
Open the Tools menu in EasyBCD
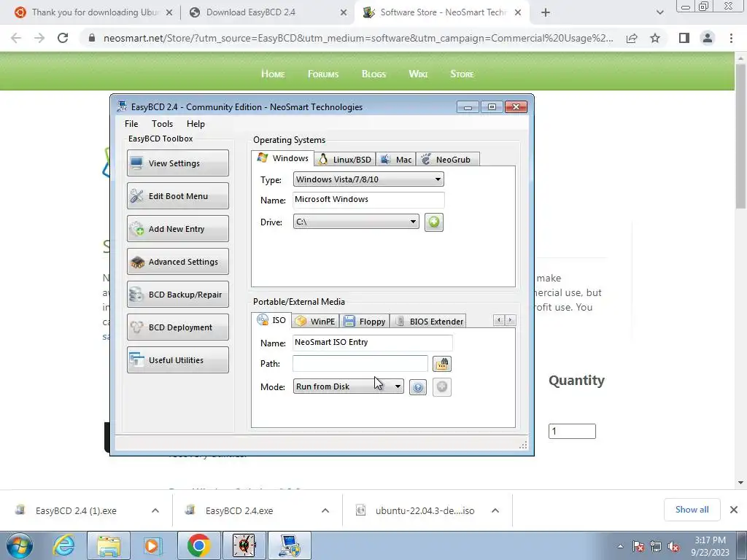tap(162, 124)
